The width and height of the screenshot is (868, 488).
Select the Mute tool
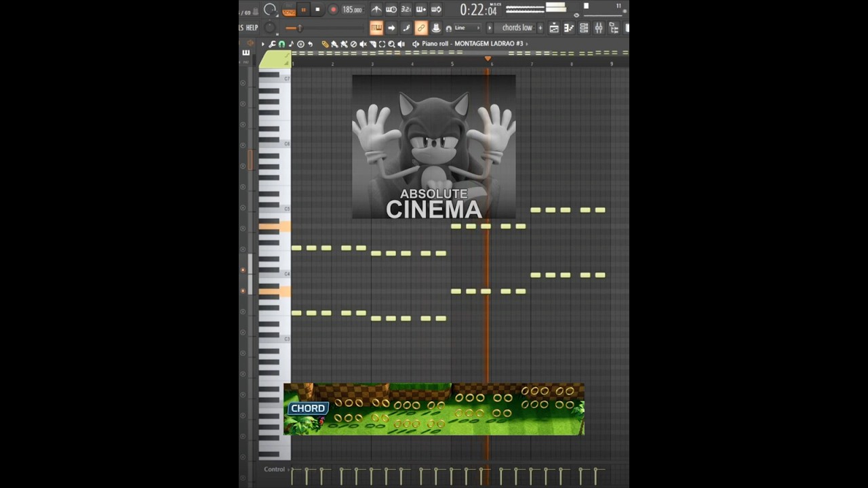(363, 44)
